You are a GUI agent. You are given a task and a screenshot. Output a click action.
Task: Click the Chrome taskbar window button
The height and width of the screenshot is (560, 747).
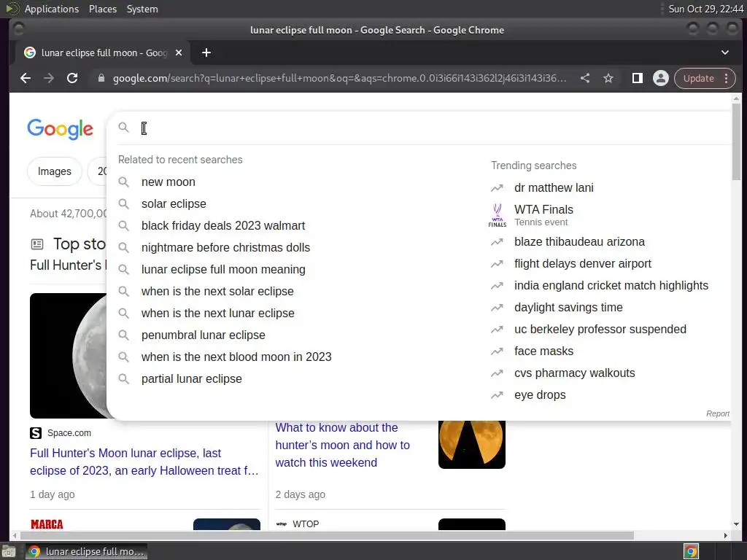(86, 551)
